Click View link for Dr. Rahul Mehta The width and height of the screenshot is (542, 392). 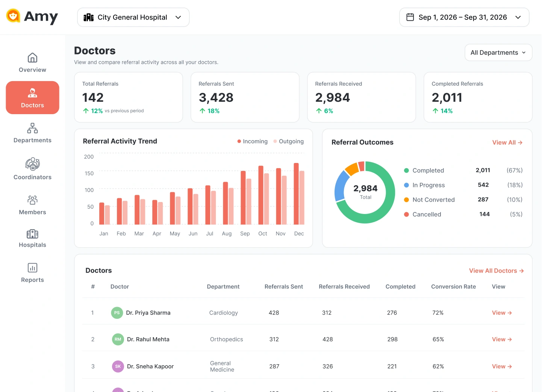(x=502, y=339)
